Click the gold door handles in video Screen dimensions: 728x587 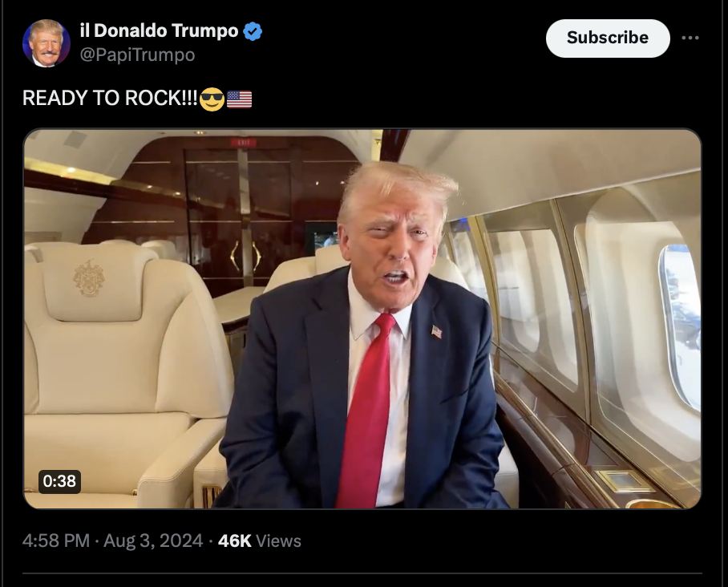(x=246, y=256)
